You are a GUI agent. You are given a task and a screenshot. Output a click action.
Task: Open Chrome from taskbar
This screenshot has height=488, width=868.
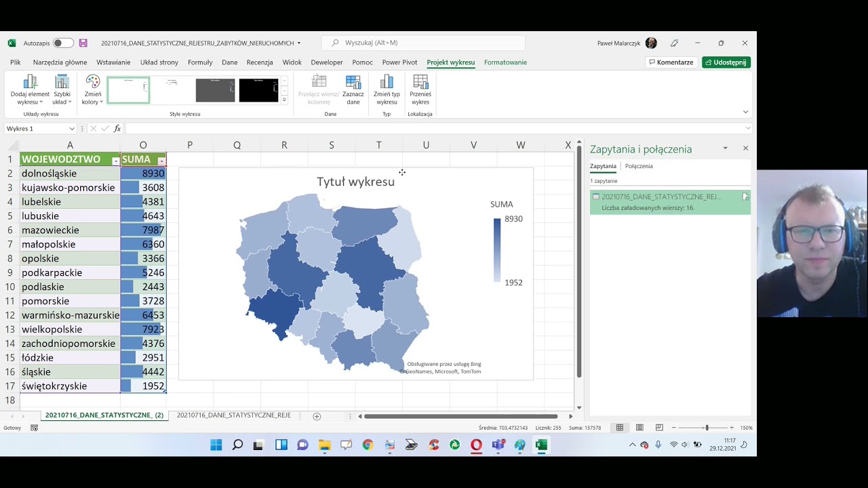click(368, 445)
